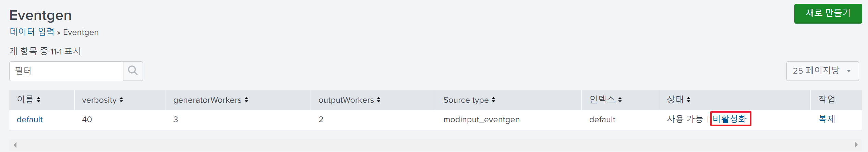Click the 작업 column header
This screenshot has height=152, width=868.
827,100
